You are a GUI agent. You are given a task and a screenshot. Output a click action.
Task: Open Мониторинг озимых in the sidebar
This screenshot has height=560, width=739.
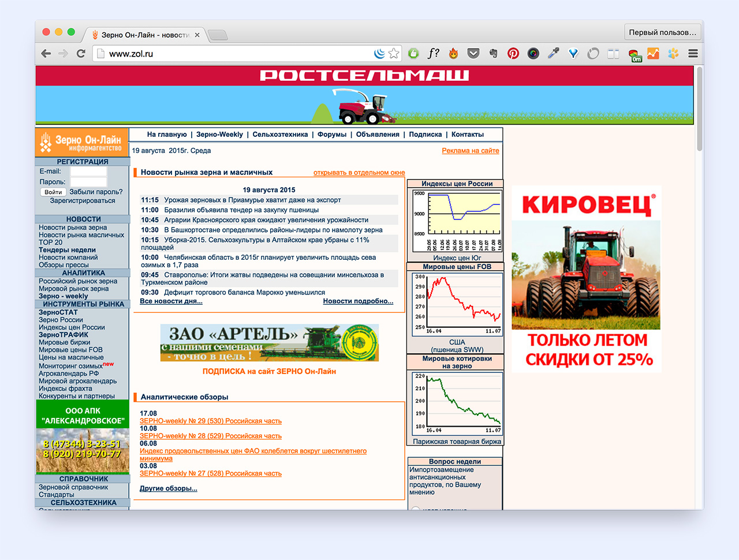pos(70,365)
